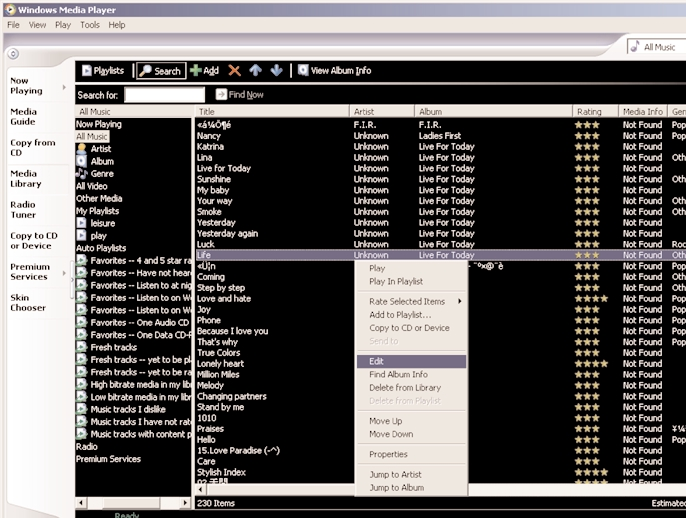Click the blue move up arrow
Screen dimensions: 686x518
(256, 70)
